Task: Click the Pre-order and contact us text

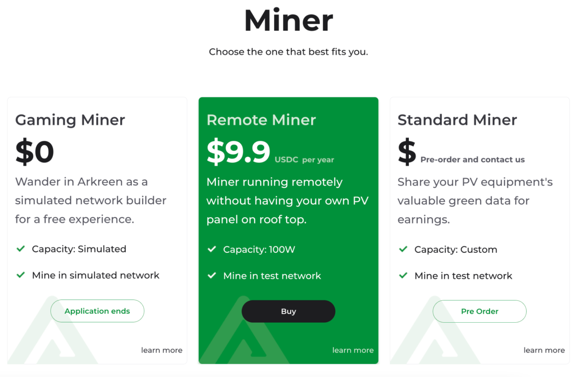Action: (472, 159)
